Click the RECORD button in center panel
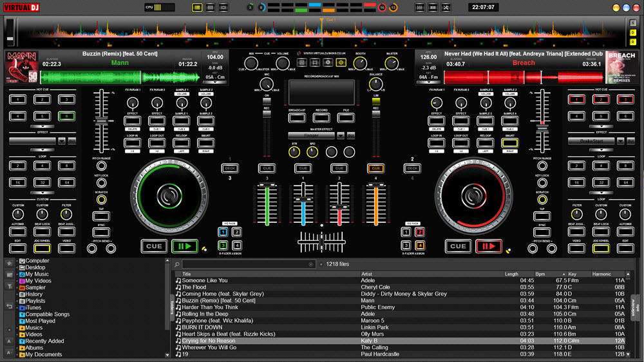The width and height of the screenshot is (644, 362). pos(321,118)
